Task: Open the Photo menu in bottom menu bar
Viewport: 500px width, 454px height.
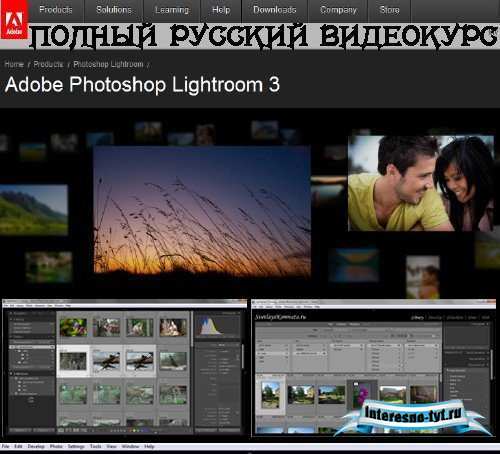Action: 56,446
